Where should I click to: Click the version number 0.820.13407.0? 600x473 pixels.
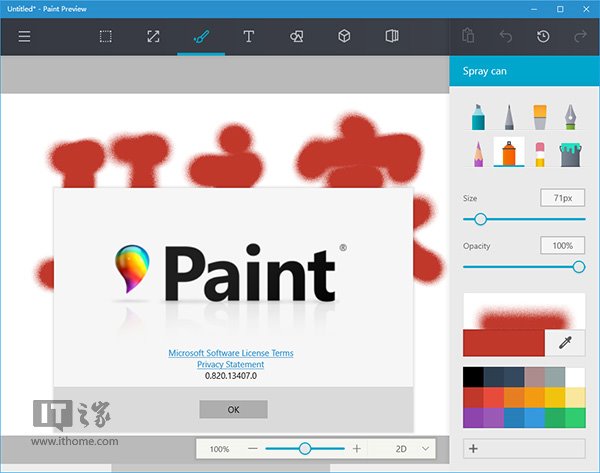click(231, 376)
